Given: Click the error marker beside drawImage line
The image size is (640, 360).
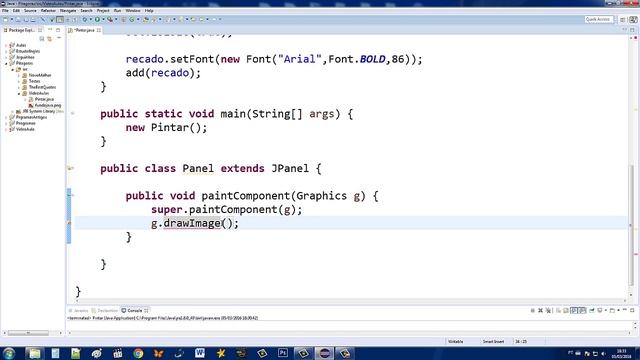Looking at the screenshot, I should [69, 223].
